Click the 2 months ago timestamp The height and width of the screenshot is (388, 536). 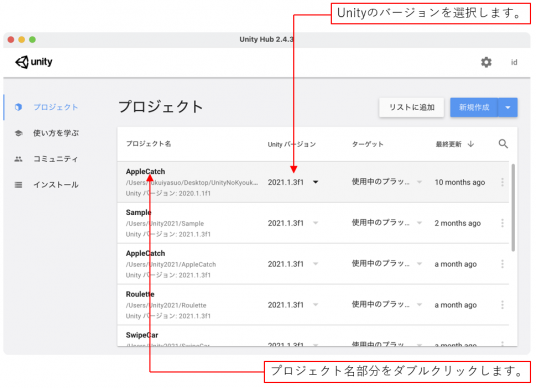[457, 223]
